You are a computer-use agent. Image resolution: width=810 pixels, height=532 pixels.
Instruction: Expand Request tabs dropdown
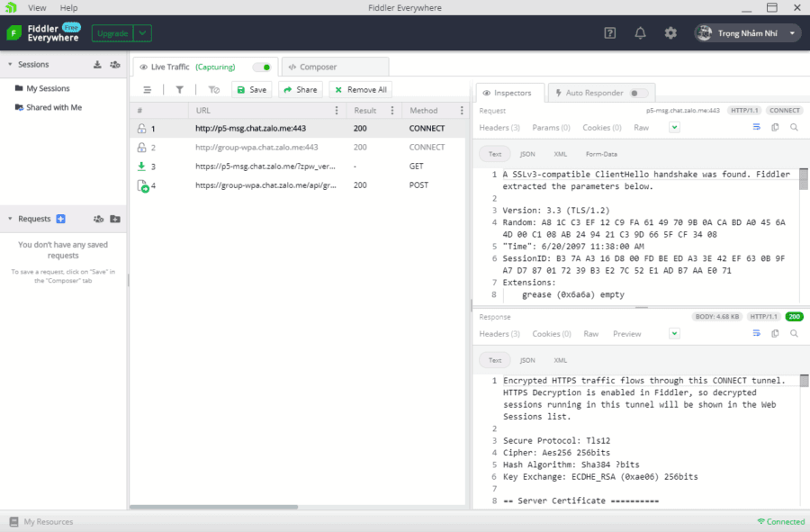click(674, 127)
